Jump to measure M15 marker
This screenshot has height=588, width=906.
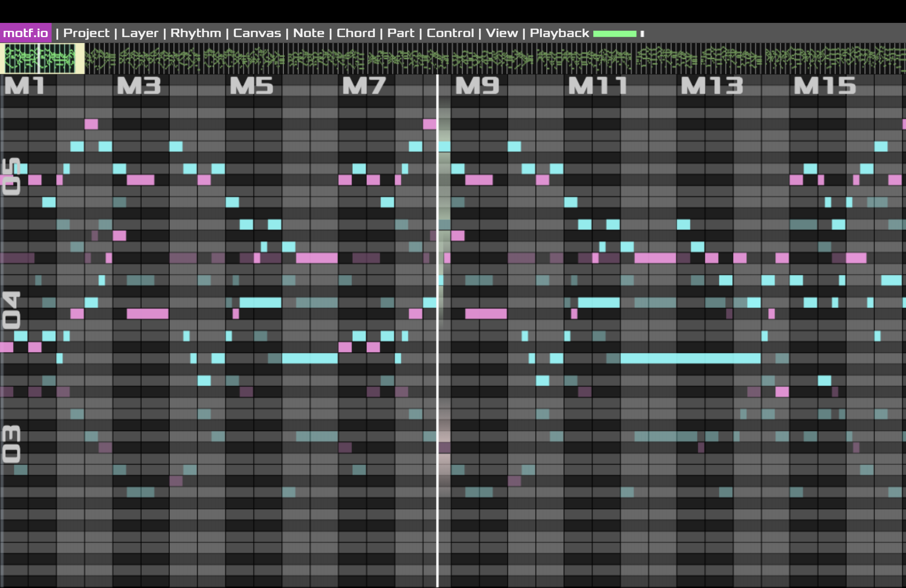coord(825,86)
